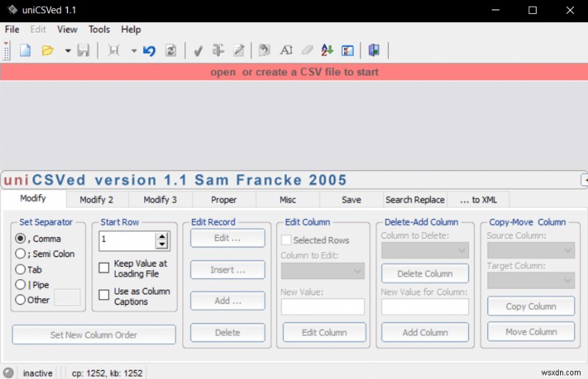This screenshot has height=379, width=588.
Task: Click the Edit Column button
Action: [324, 333]
